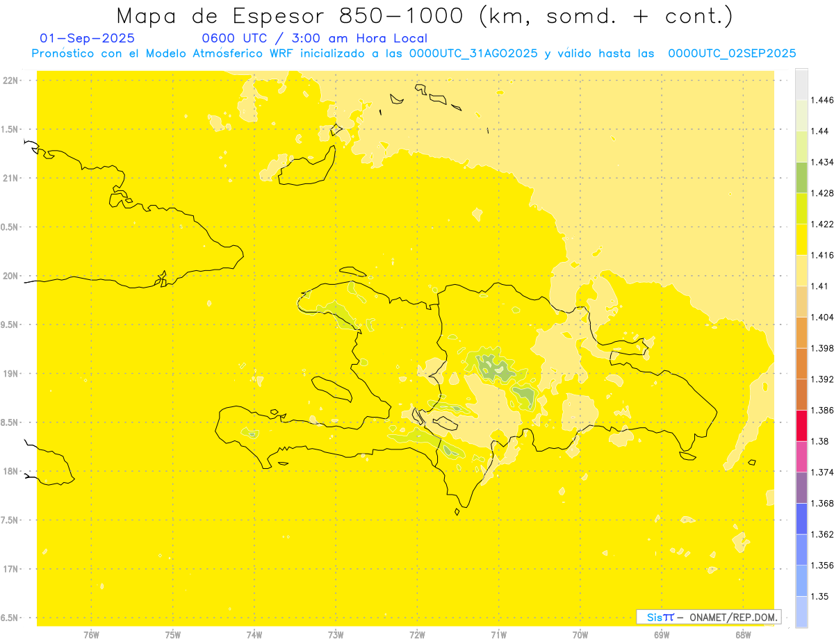Screen dimensions: 834x644
Task: Click the 7.5N latitude label
Action: pyautogui.click(x=10, y=520)
